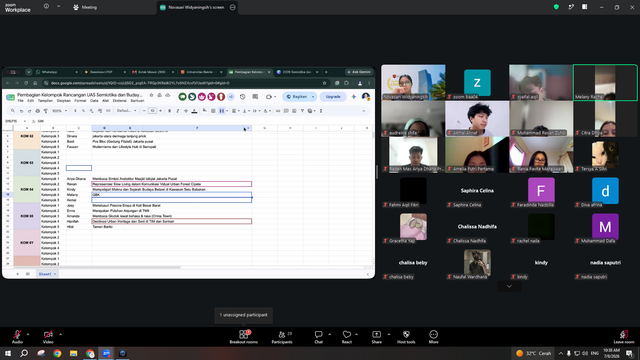
Task: Open the Sisipkan menu in Sheets
Action: 64,100
